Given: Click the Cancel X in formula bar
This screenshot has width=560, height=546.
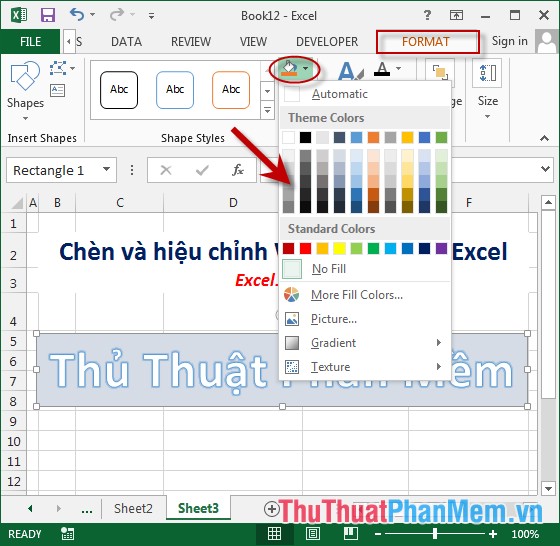Looking at the screenshot, I should point(166,170).
